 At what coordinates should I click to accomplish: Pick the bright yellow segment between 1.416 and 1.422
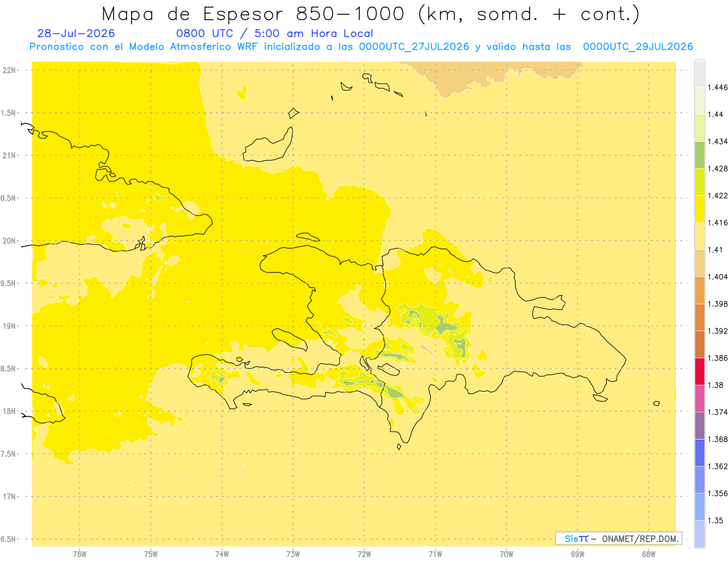coord(699,209)
